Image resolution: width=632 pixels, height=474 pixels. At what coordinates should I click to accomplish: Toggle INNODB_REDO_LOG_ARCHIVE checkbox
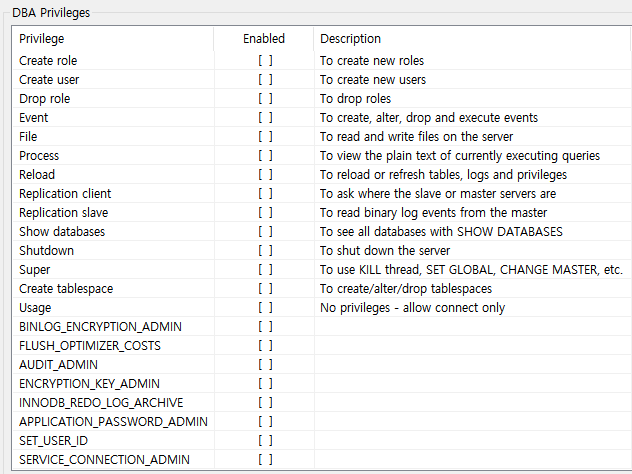click(x=265, y=402)
